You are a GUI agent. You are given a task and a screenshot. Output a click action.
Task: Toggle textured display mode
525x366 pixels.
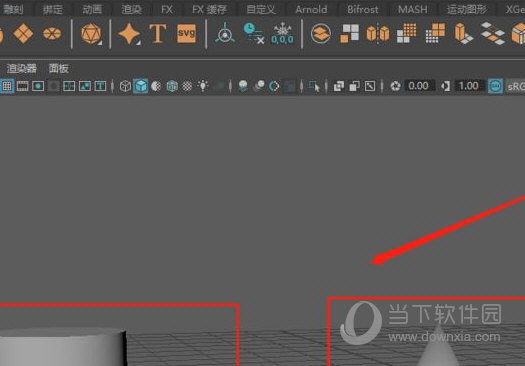coord(187,86)
